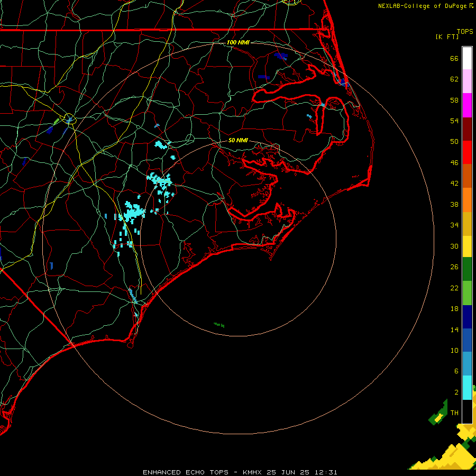Click the 22 legend value
476x476 pixels.
[454, 288]
